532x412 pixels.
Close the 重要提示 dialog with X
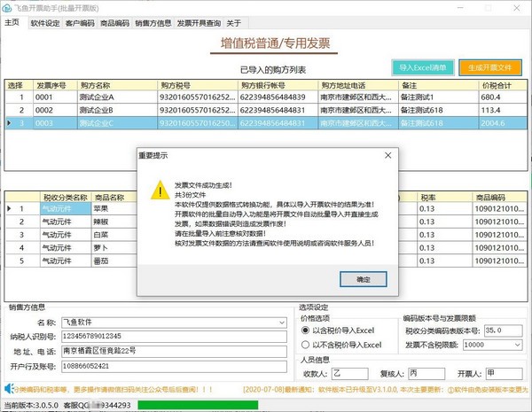pos(385,155)
